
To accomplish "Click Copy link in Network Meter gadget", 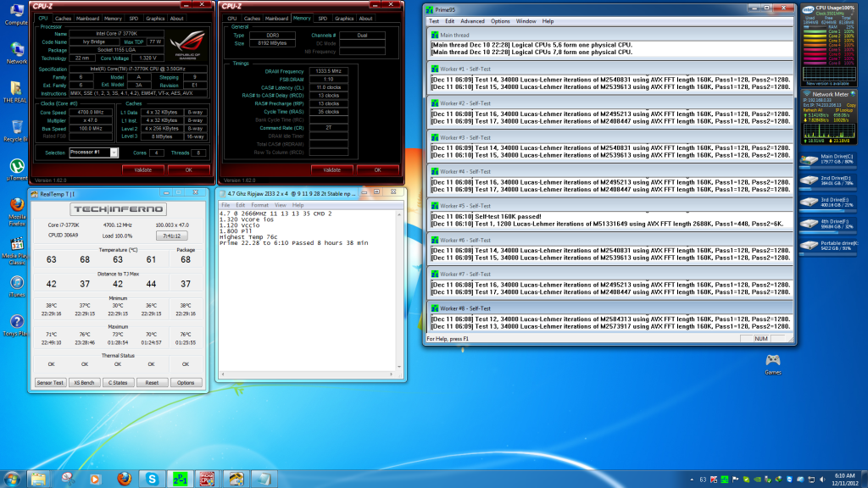I will 851,105.
